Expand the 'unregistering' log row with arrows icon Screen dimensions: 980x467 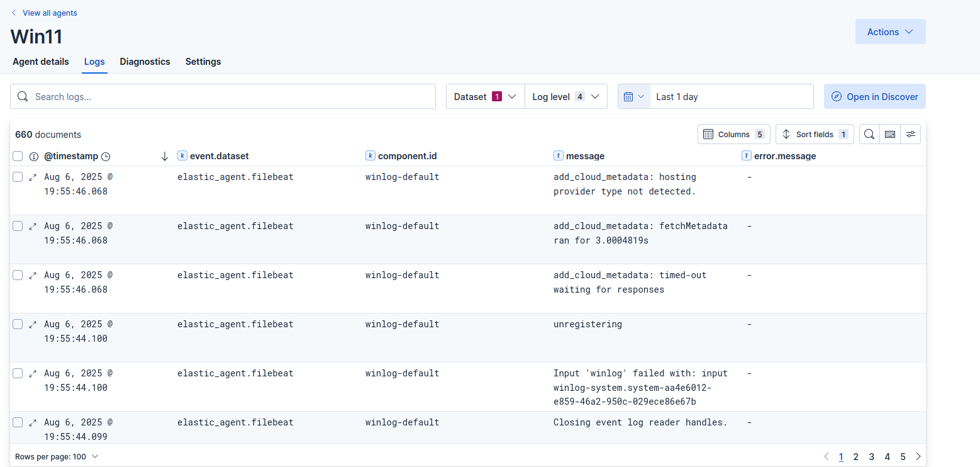(33, 325)
